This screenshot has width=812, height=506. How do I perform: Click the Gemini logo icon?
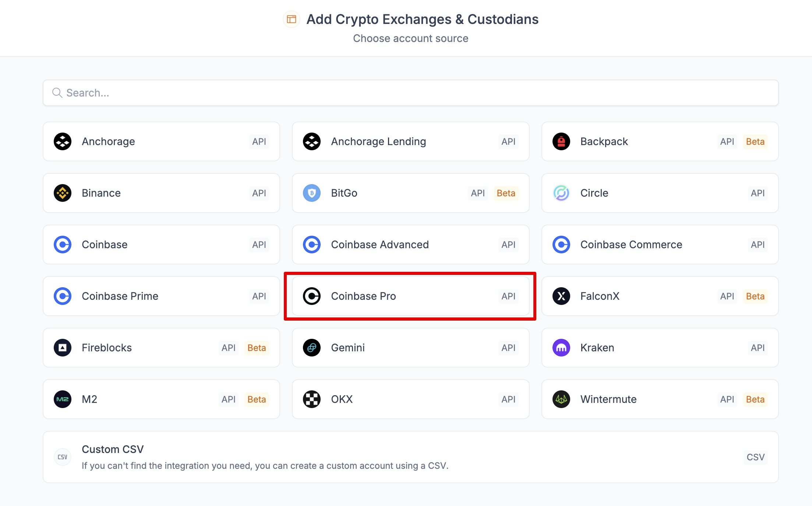click(x=312, y=348)
